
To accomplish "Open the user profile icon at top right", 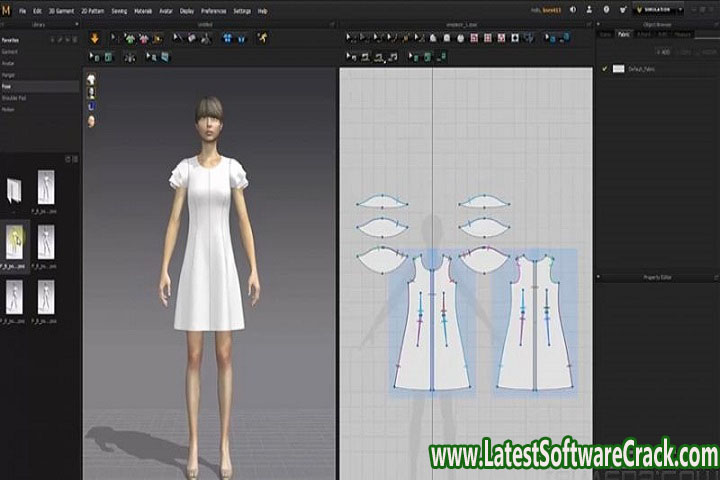I will (589, 10).
